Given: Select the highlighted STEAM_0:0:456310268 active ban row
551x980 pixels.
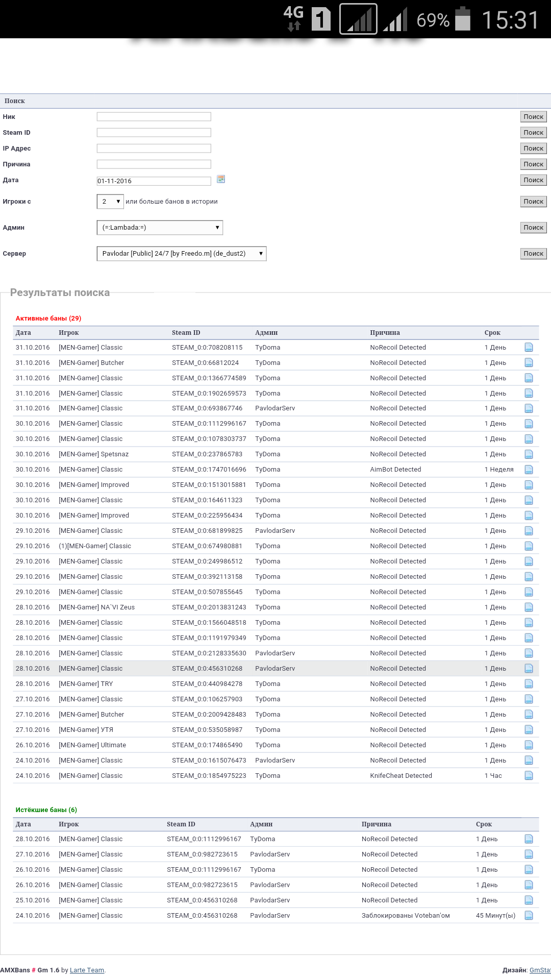Looking at the screenshot, I should pos(275,669).
